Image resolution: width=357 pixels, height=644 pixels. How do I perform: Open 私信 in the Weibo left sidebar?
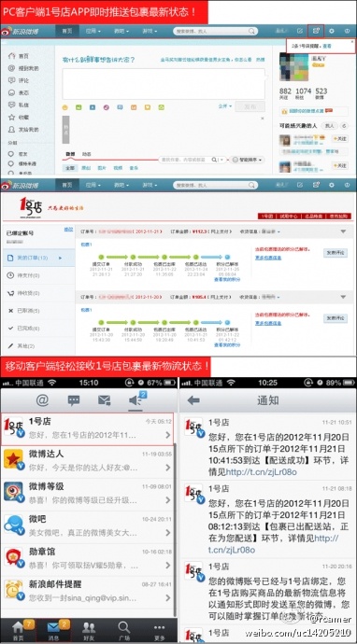click(19, 105)
